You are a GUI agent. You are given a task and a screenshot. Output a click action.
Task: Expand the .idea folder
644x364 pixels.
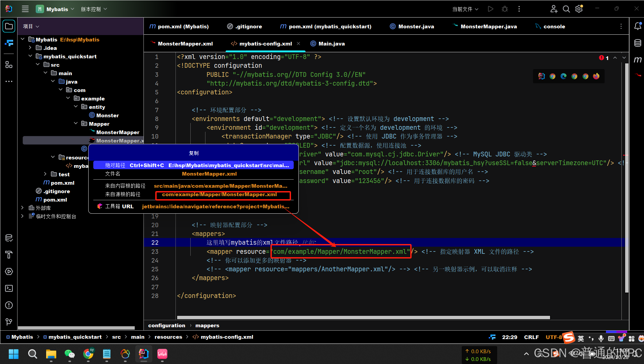click(30, 48)
